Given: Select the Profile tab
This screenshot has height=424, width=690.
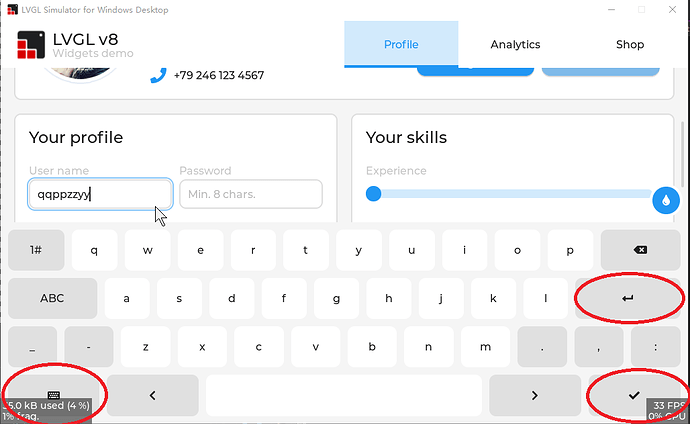Looking at the screenshot, I should tap(401, 44).
